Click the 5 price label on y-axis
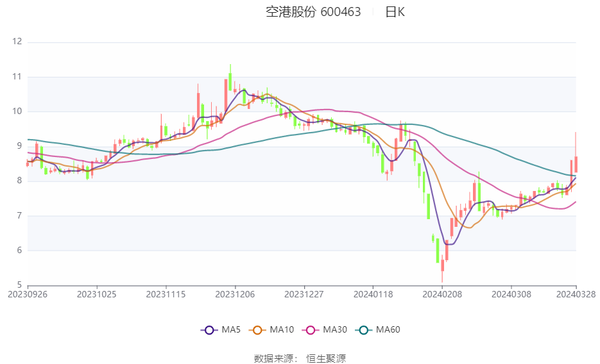 click(19, 285)
